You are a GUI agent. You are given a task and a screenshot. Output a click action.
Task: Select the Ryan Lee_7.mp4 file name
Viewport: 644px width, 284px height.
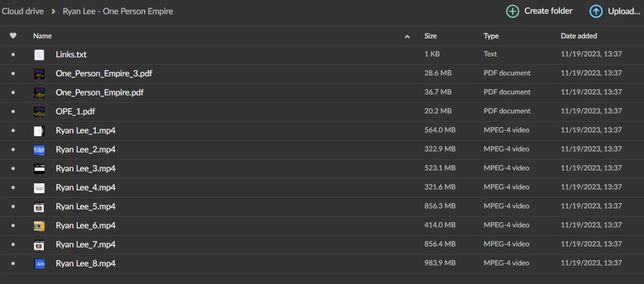pyautogui.click(x=85, y=245)
